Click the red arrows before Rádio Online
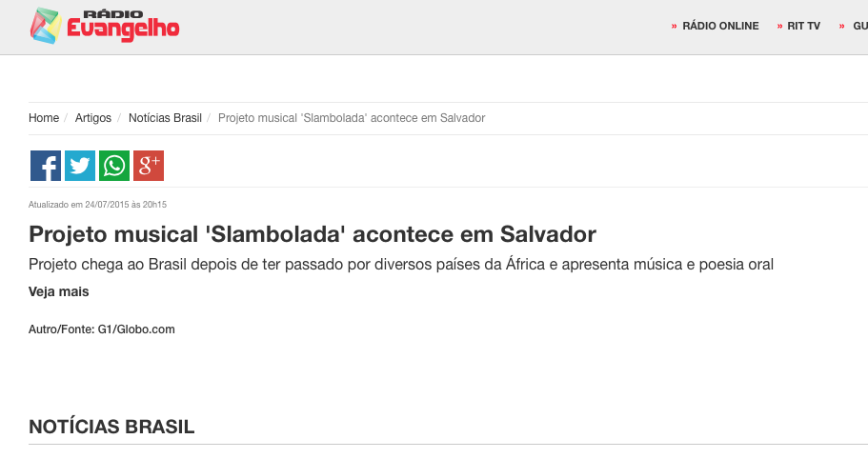The width and height of the screenshot is (868, 459). (x=674, y=26)
